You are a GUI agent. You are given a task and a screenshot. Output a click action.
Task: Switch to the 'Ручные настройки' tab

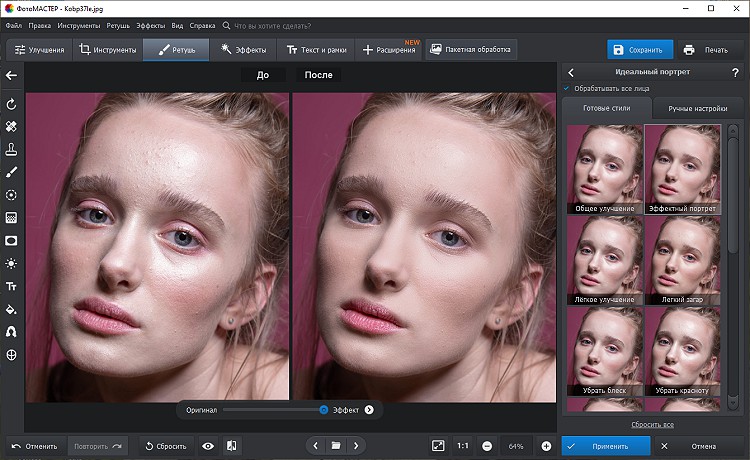click(698, 108)
